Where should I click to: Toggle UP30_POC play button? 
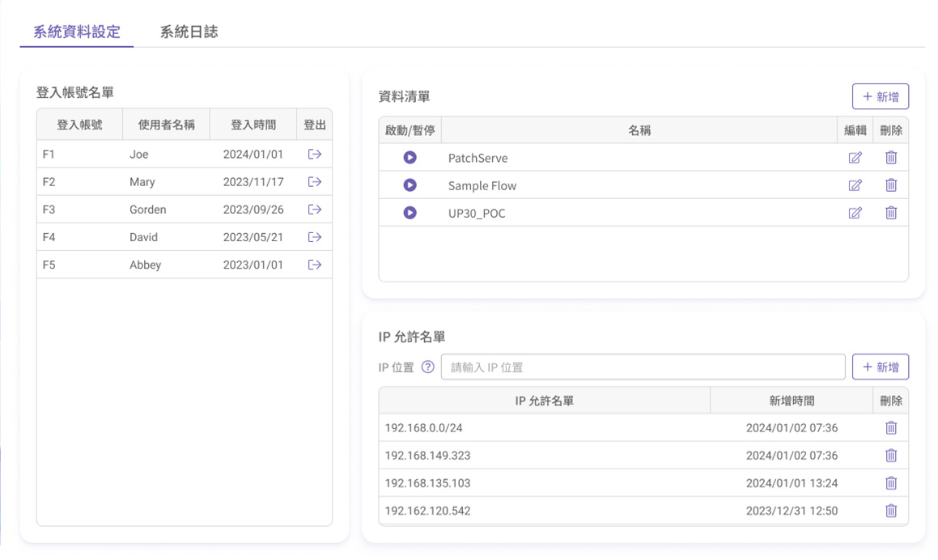coord(410,213)
